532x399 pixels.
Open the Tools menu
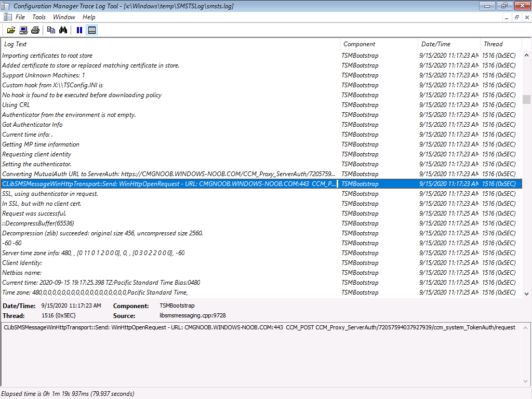tap(38, 17)
